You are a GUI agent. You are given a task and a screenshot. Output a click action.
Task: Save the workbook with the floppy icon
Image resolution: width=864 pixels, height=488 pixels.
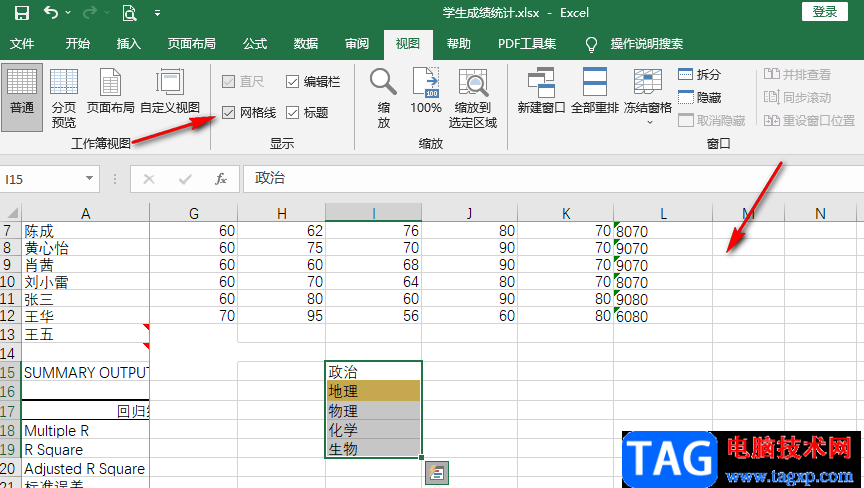(x=21, y=12)
